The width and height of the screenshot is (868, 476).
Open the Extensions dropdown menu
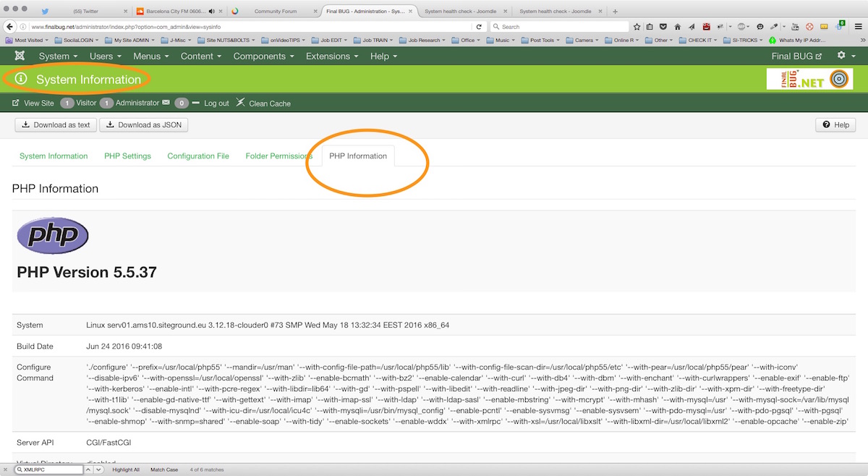coord(333,56)
